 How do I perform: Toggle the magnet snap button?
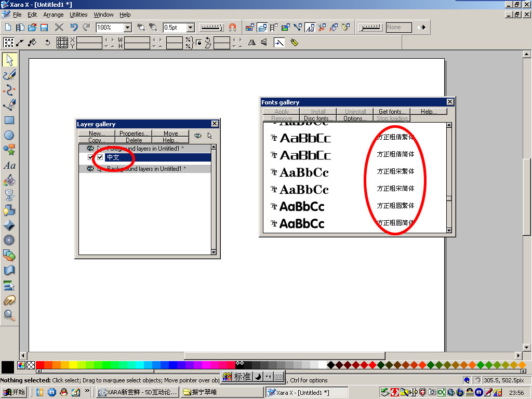(232, 28)
